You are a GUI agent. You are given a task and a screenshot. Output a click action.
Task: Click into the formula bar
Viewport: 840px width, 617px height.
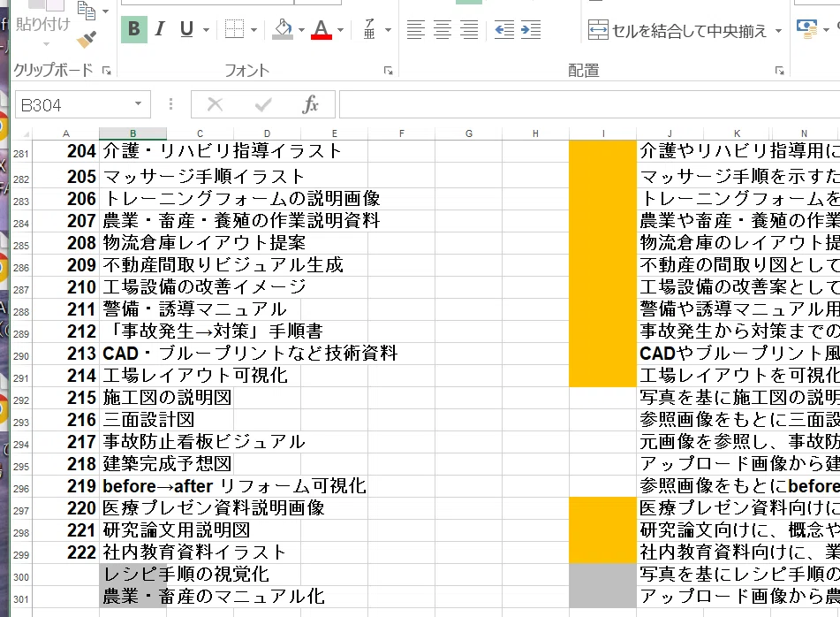589,104
